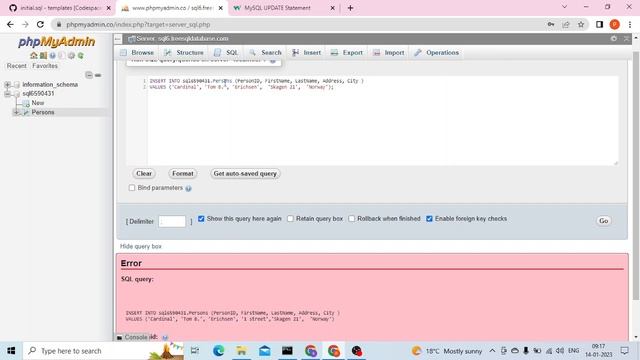640x360 pixels.
Task: Expand Persons table node
Action: click(x=16, y=112)
